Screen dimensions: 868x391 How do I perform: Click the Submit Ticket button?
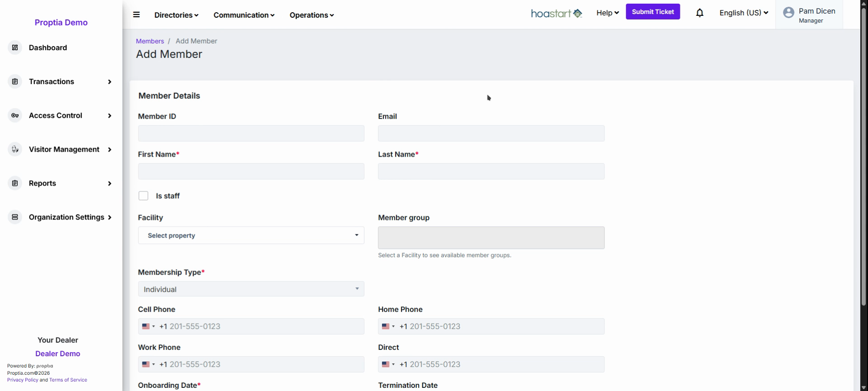(653, 12)
